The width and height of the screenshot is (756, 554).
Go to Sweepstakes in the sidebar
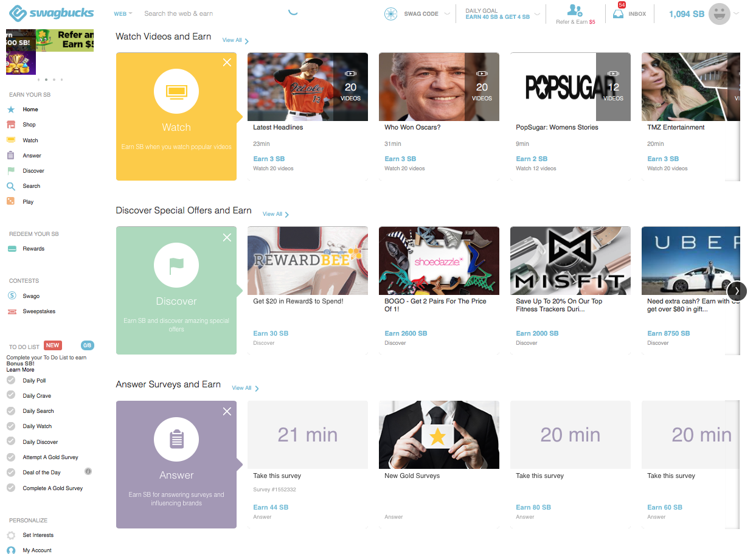click(39, 311)
